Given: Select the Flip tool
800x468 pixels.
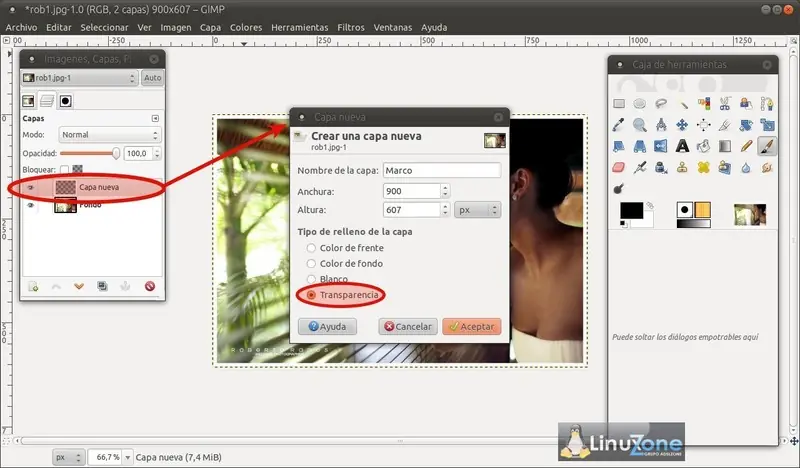Looking at the screenshot, I should [661, 146].
